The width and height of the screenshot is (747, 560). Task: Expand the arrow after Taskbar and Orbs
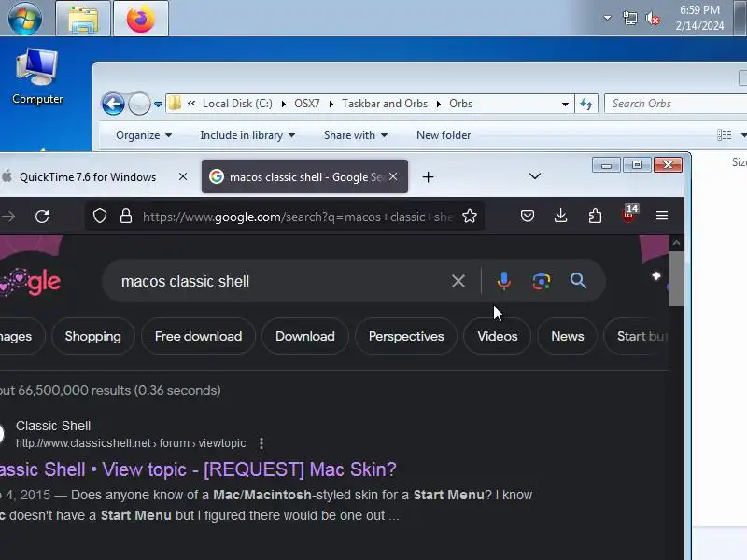tap(438, 104)
